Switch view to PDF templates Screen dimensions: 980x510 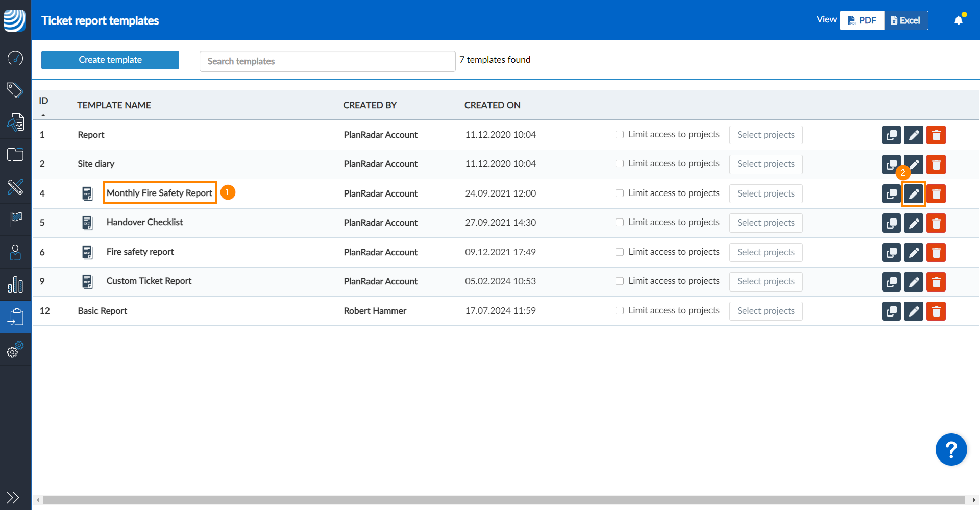862,20
